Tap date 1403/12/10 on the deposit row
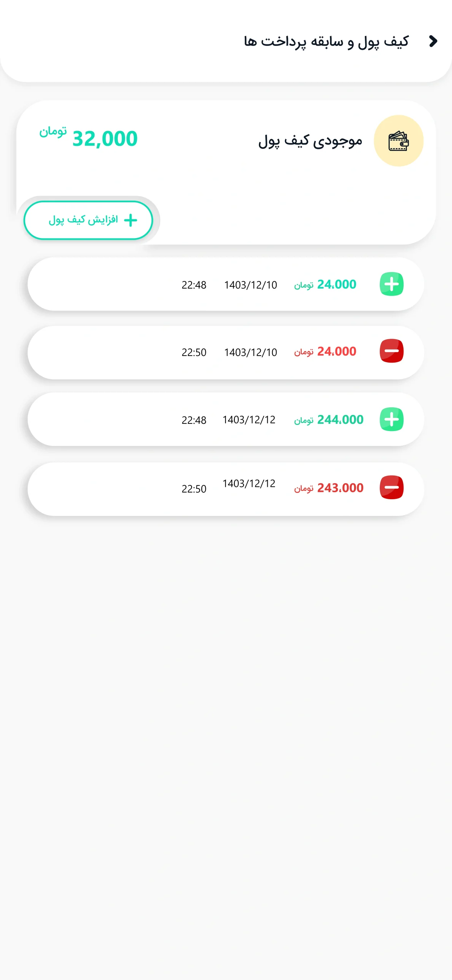This screenshot has width=452, height=980. point(250,285)
